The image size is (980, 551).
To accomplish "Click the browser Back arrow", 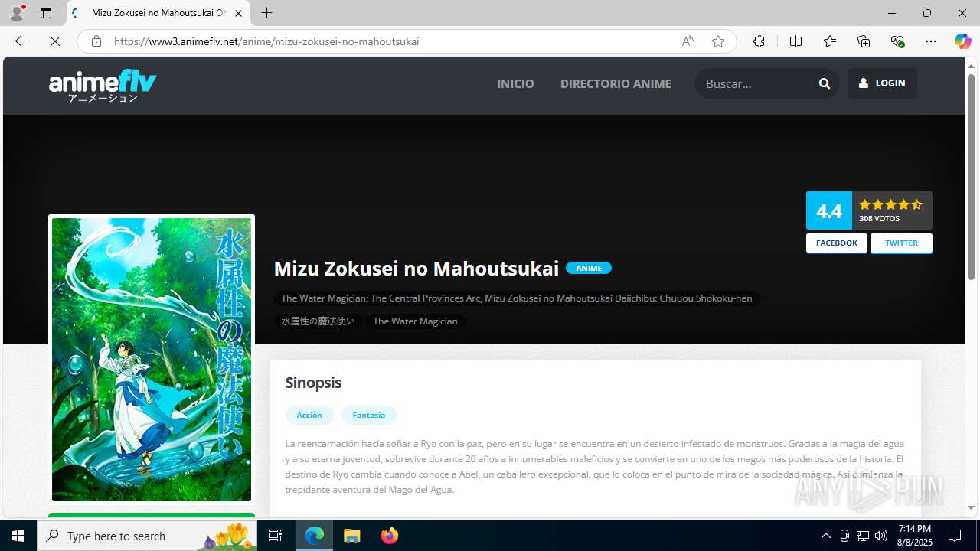I will click(x=21, y=41).
